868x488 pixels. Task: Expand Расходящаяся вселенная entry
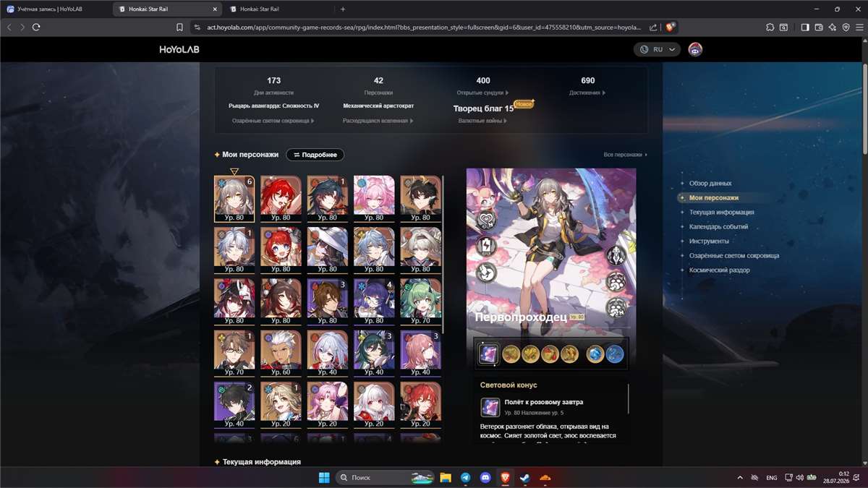pos(378,121)
